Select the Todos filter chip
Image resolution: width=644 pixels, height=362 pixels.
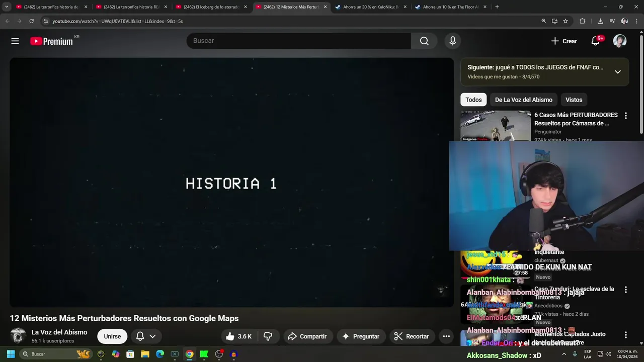[x=473, y=100]
